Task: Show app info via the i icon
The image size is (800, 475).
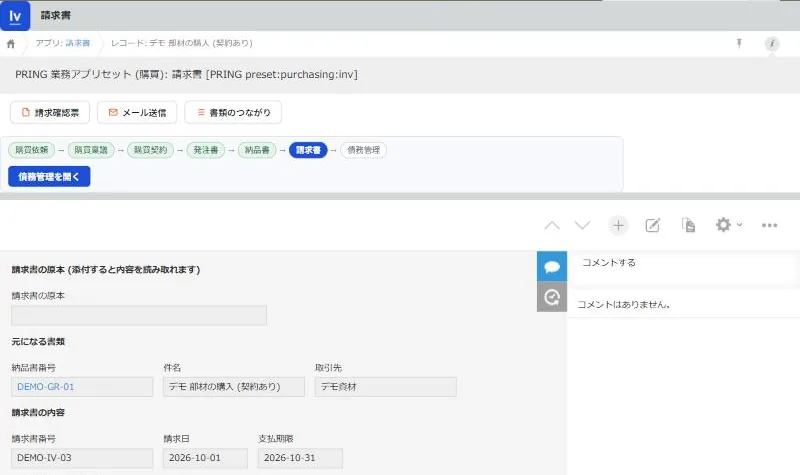Action: click(x=771, y=43)
